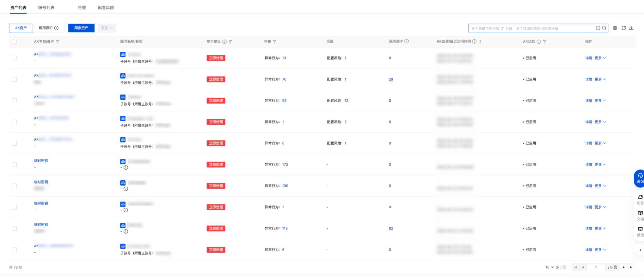Filter by AK名称/备注 column funnel icon

pos(57,42)
